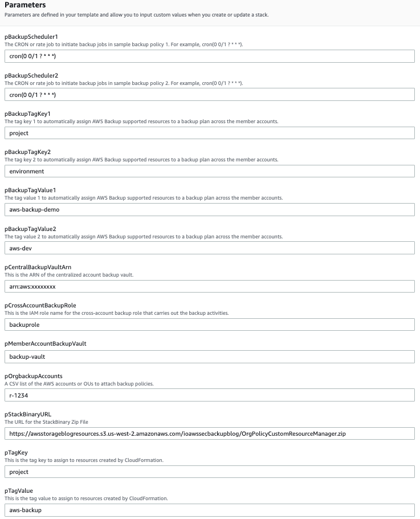
Task: Select the pStackBinaryURL field with the zip URL
Action: point(210,433)
